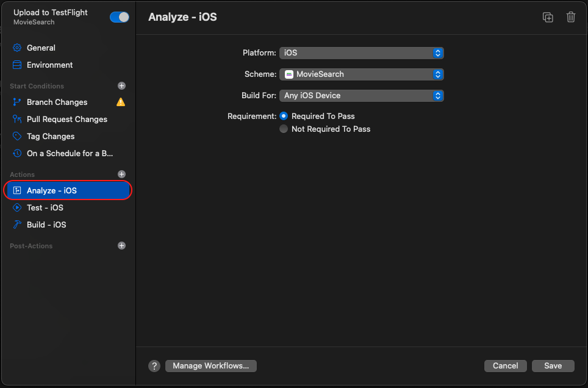Open the Scheme dropdown
The image size is (588, 388).
pyautogui.click(x=362, y=74)
